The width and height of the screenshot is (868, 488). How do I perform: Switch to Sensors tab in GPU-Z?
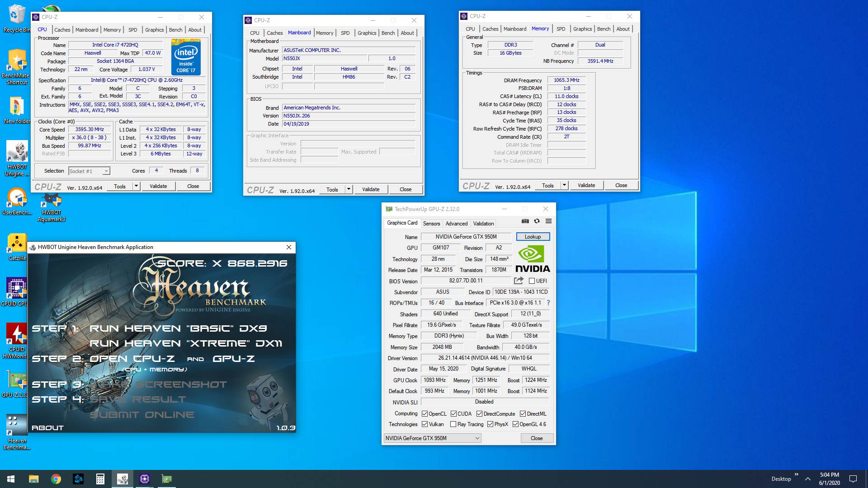431,224
